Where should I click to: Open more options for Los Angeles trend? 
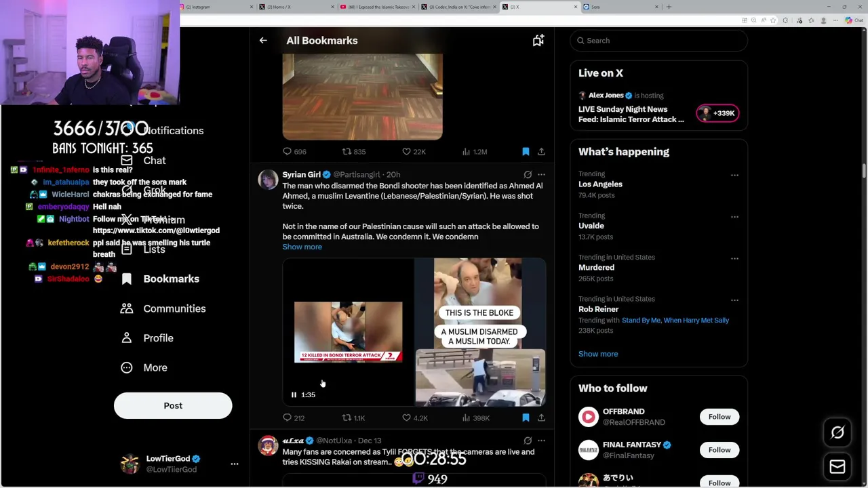coord(734,175)
